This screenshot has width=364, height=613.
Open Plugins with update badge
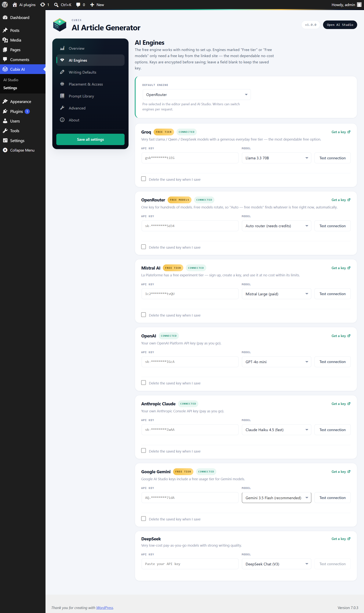pyautogui.click(x=23, y=111)
